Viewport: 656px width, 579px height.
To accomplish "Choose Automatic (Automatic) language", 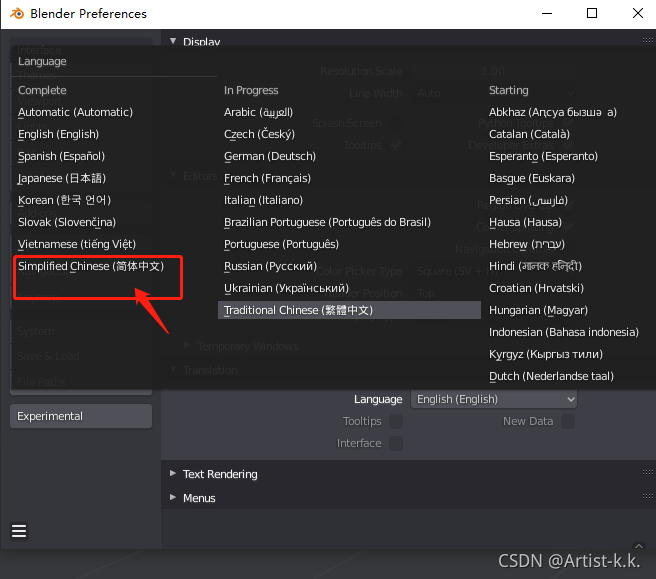I will click(x=75, y=112).
